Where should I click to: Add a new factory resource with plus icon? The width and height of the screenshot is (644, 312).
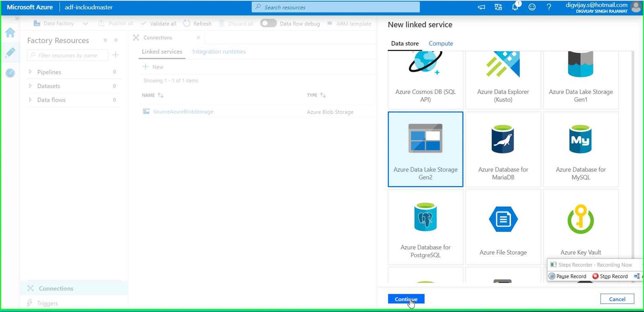tap(116, 55)
